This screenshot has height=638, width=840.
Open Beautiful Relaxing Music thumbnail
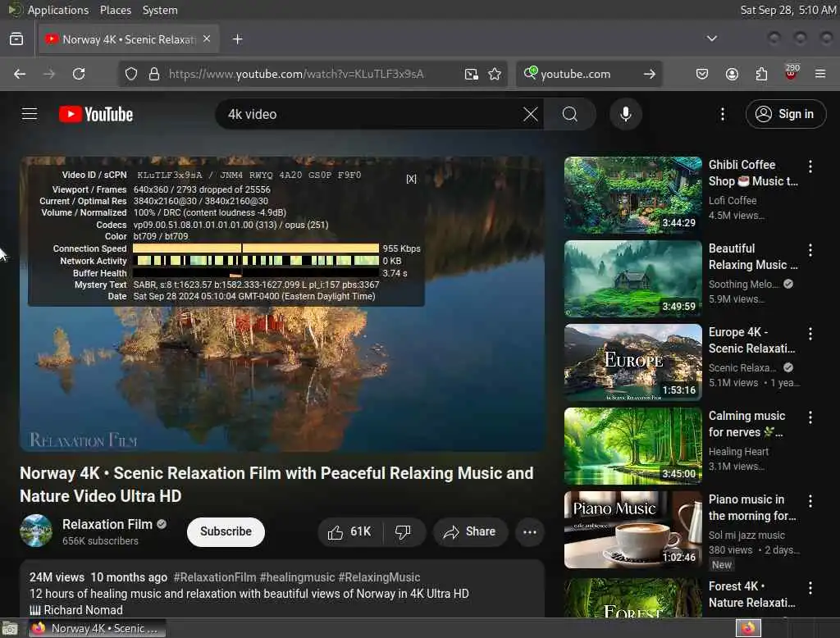pos(632,279)
